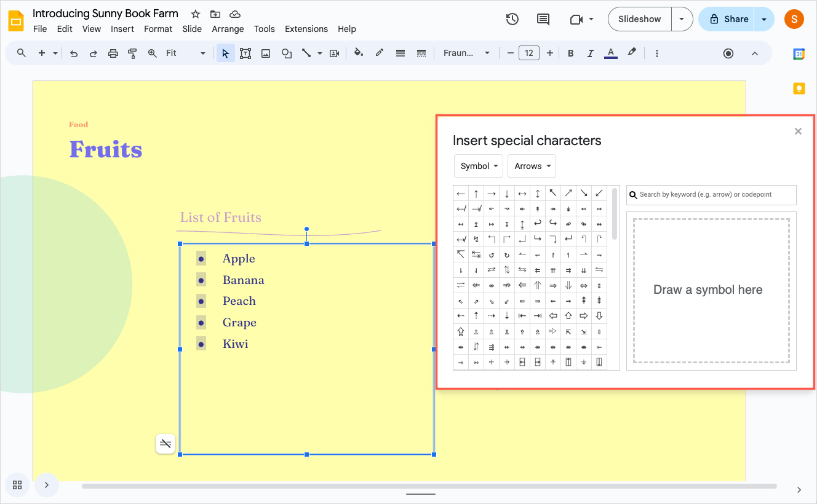Viewport: 817px width, 504px height.
Task: Hide the menus with chevron
Action: pyautogui.click(x=755, y=53)
